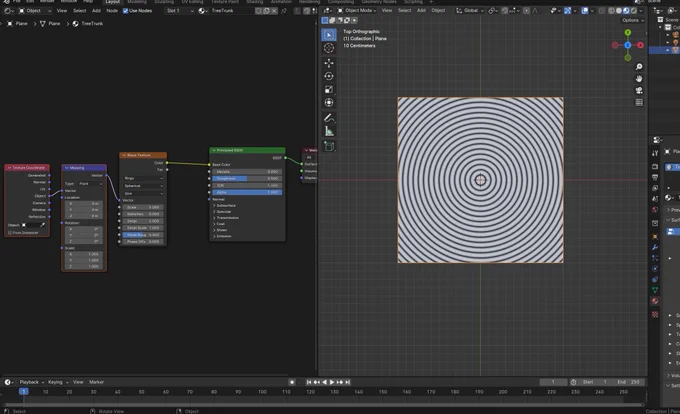Viewport: 680px width, 414px height.
Task: Click the pan view hand icon
Action: pyautogui.click(x=639, y=78)
